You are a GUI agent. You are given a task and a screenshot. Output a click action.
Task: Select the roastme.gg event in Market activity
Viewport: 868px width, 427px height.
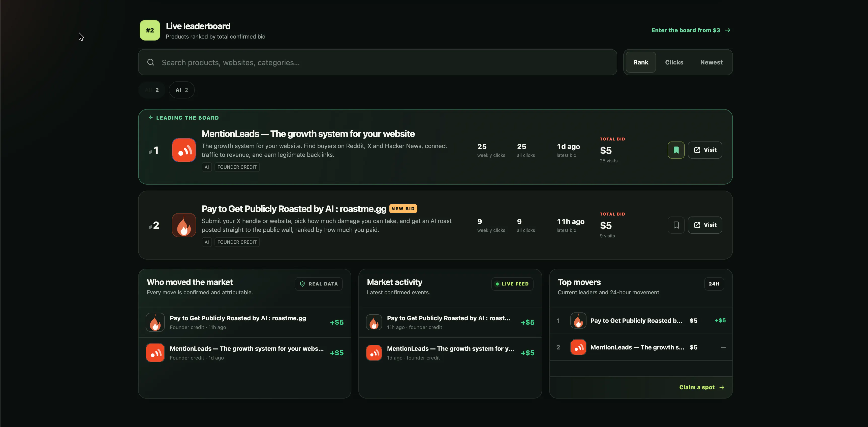pos(450,322)
